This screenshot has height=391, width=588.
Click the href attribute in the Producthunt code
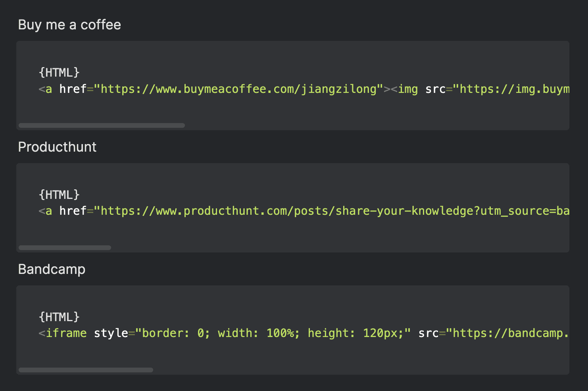coord(73,211)
